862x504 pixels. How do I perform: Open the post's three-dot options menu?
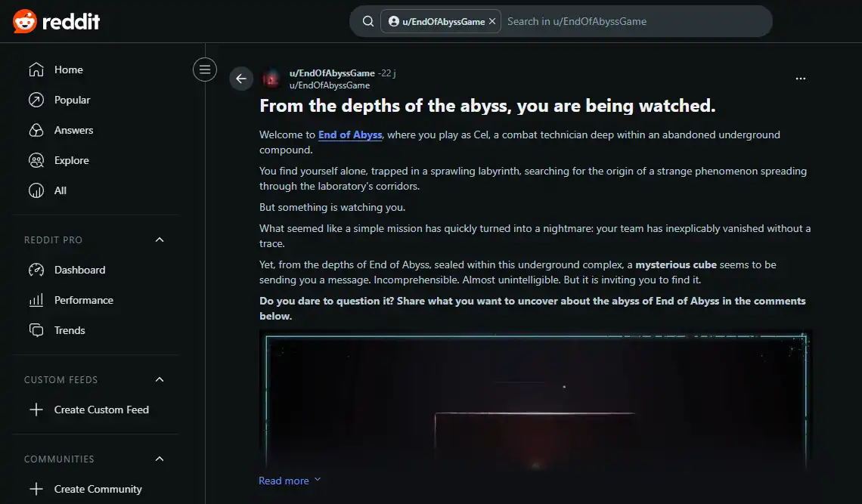click(801, 79)
